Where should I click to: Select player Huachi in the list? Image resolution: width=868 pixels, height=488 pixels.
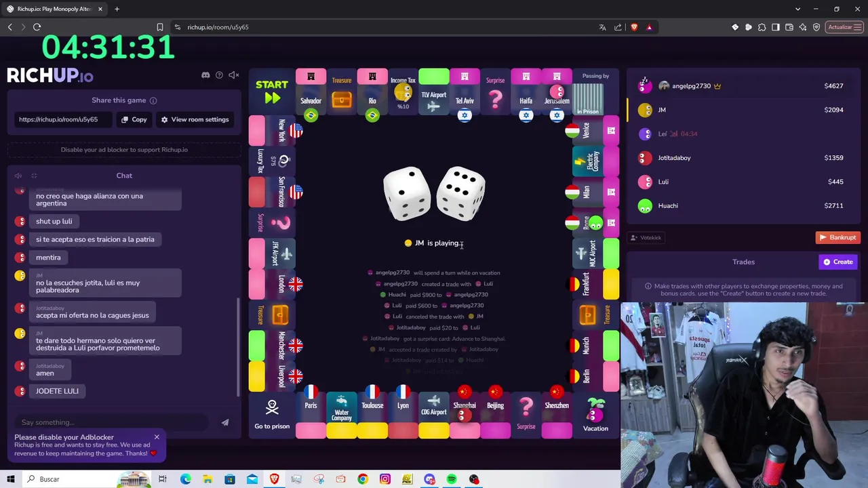tap(743, 205)
